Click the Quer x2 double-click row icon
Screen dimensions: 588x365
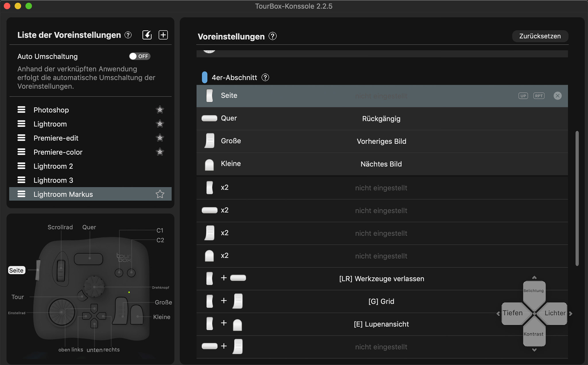click(210, 210)
